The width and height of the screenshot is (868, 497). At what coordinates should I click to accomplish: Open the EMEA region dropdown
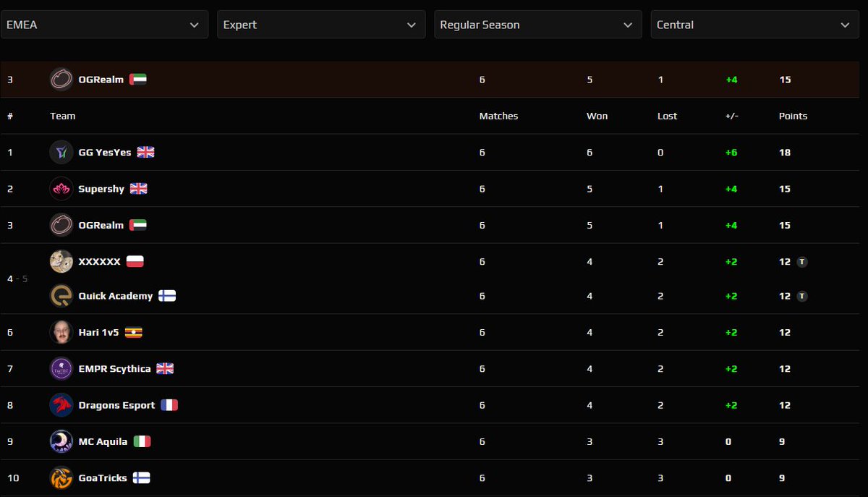(104, 25)
